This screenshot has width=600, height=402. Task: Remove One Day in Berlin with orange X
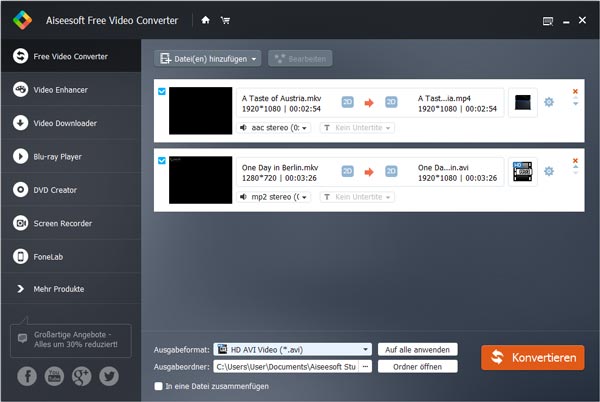point(575,160)
